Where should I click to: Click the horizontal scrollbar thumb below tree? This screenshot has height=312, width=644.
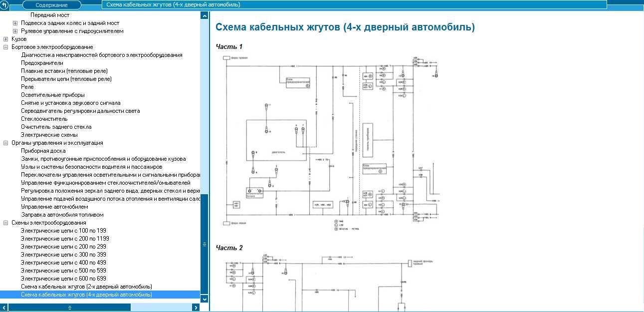click(70, 308)
